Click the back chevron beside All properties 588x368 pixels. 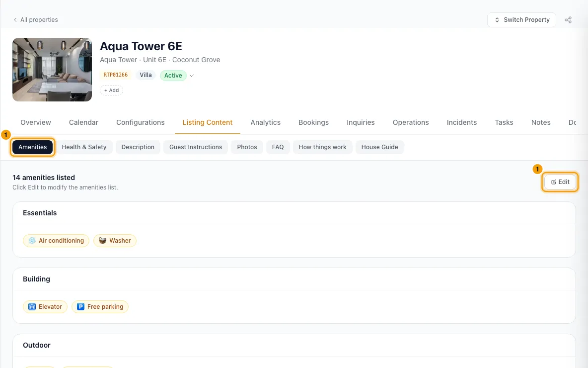point(15,20)
